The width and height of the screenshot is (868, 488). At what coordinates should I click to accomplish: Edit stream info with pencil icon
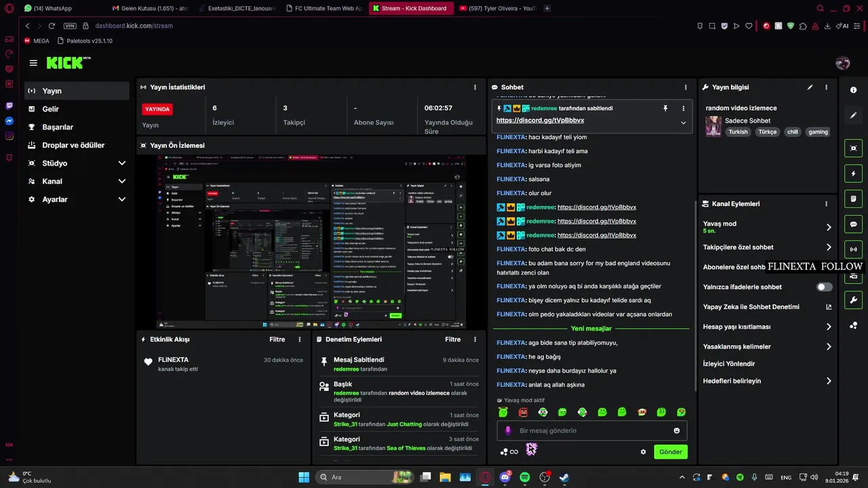810,87
